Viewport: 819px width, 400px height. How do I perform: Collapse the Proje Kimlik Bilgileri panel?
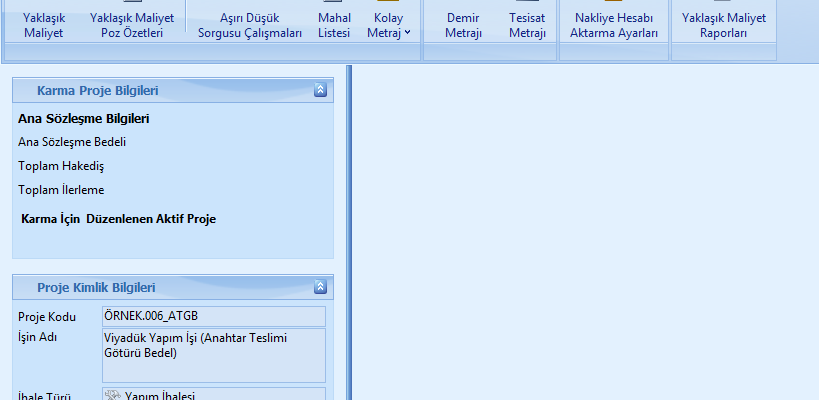pos(320,287)
